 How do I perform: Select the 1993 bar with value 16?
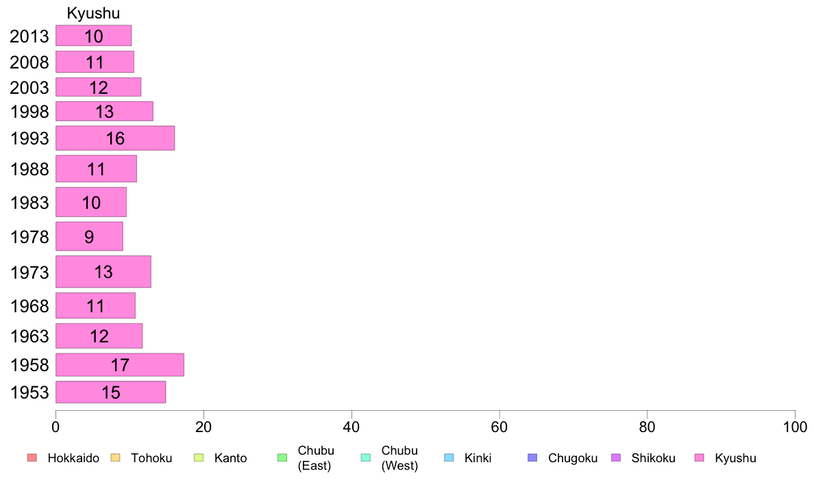115,138
